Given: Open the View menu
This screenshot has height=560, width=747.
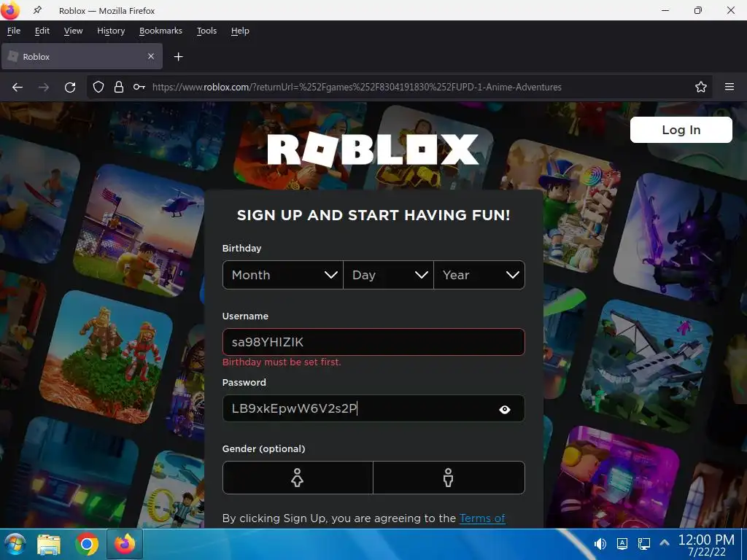Looking at the screenshot, I should tap(74, 31).
